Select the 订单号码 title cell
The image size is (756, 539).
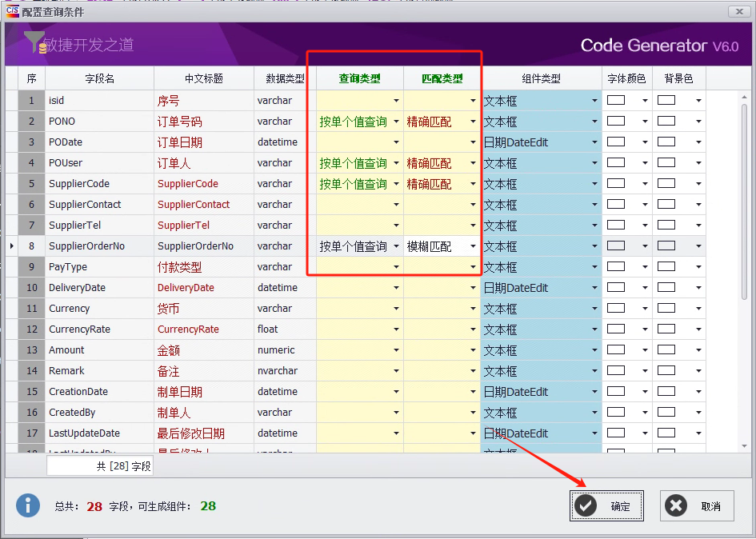click(x=204, y=122)
